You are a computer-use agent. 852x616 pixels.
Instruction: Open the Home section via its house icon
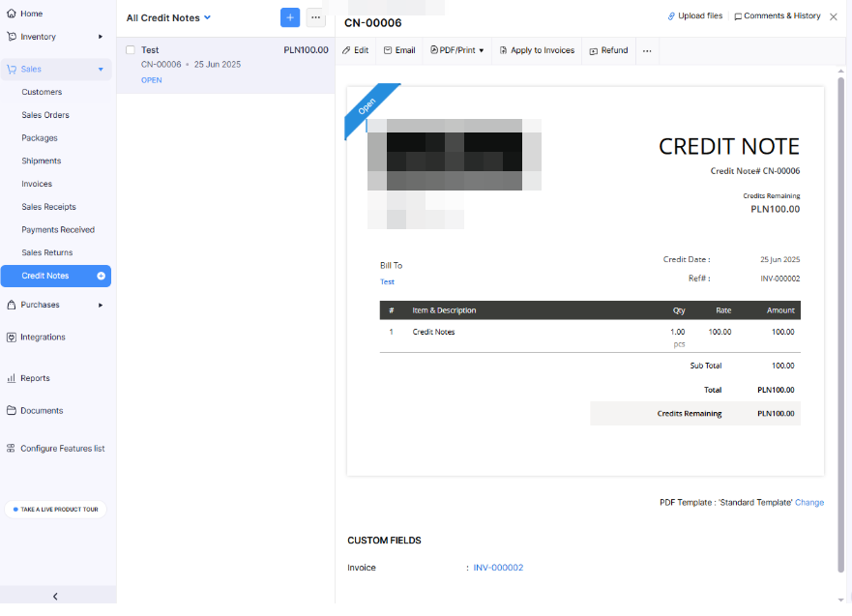(14, 14)
